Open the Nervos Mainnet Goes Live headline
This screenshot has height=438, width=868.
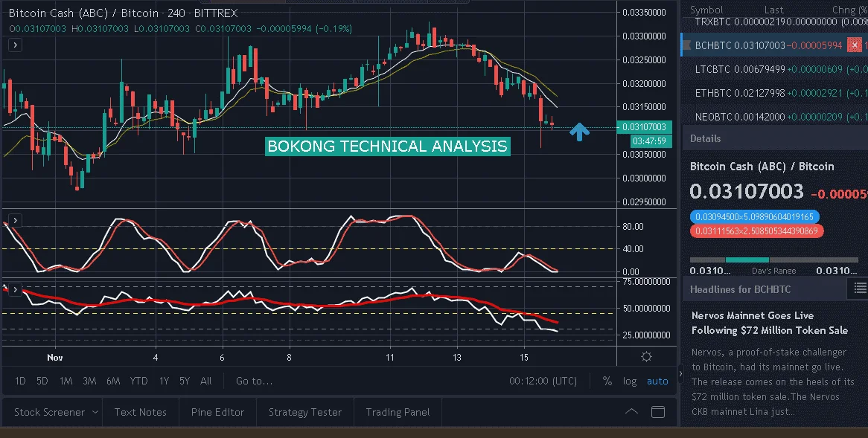coord(770,323)
